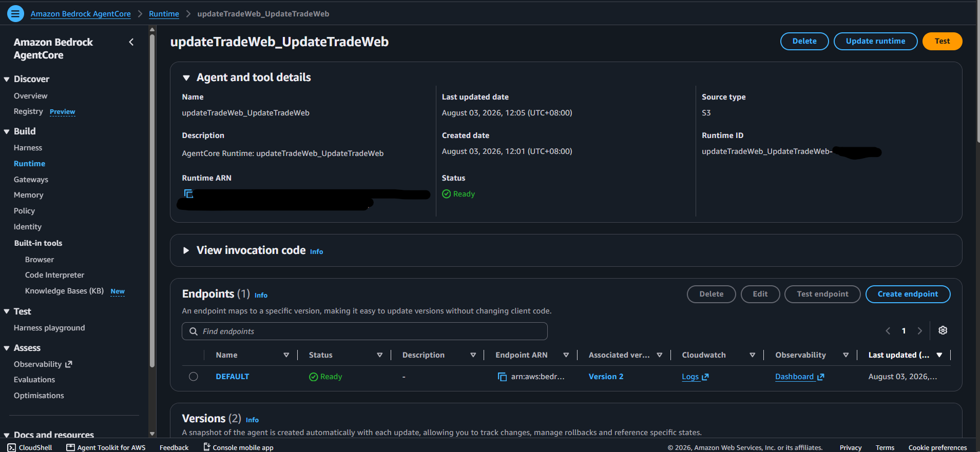Open Code Interpreter built-in tool page
Viewport: 980px width, 452px height.
click(54, 275)
